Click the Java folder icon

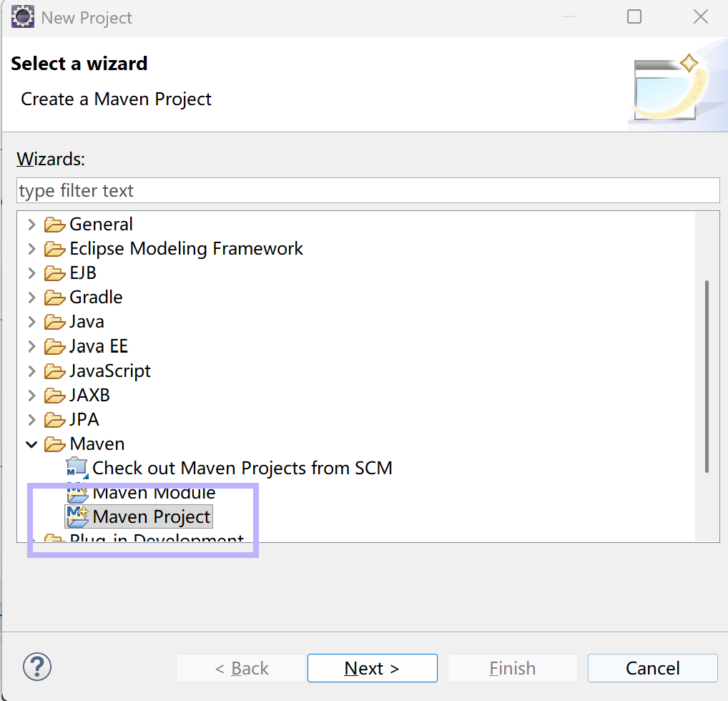tap(54, 322)
